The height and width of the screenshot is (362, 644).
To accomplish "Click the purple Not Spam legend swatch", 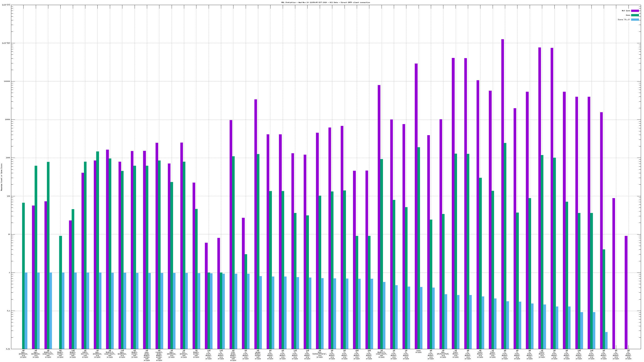I will click(x=635, y=11).
